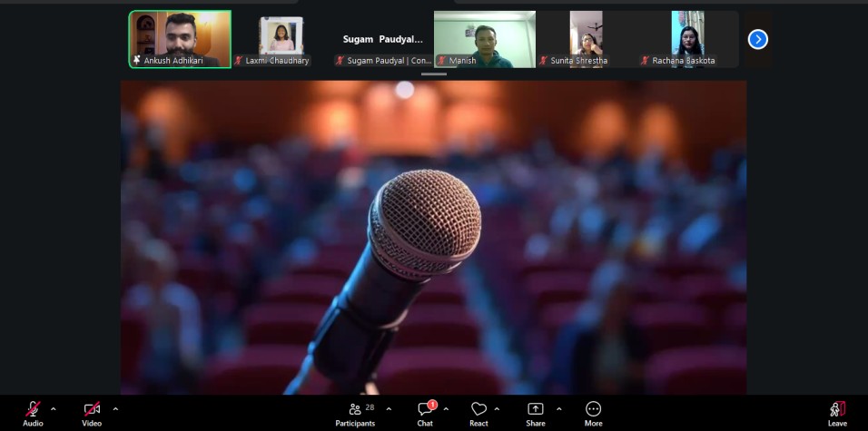Expand the arrow next to Participants

point(389,408)
